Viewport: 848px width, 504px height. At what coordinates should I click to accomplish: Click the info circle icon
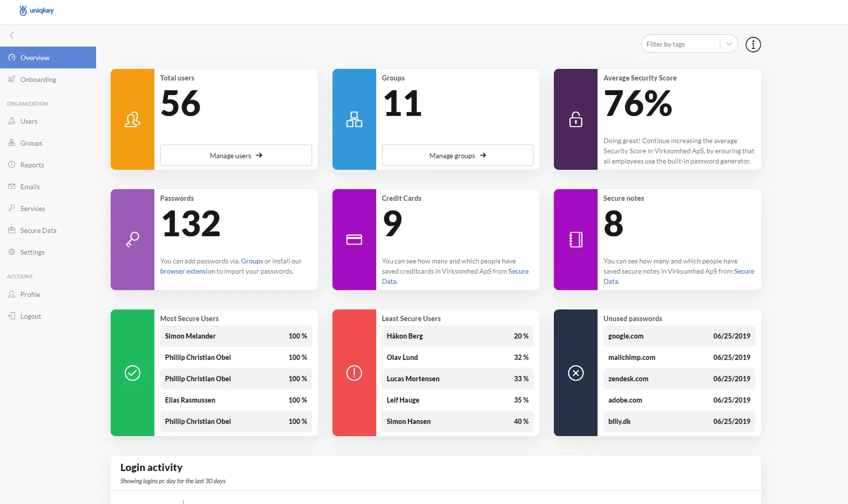[753, 45]
